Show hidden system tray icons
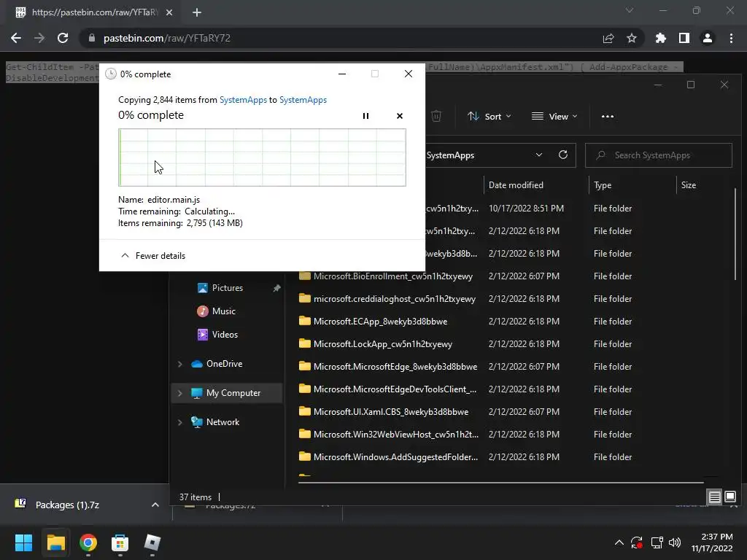Image resolution: width=747 pixels, height=560 pixels. click(619, 542)
